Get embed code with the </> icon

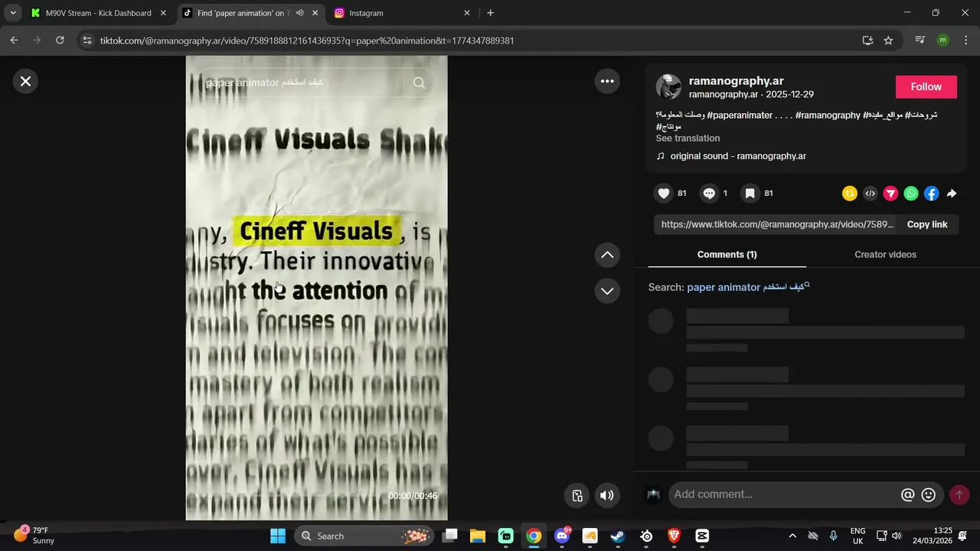(870, 194)
